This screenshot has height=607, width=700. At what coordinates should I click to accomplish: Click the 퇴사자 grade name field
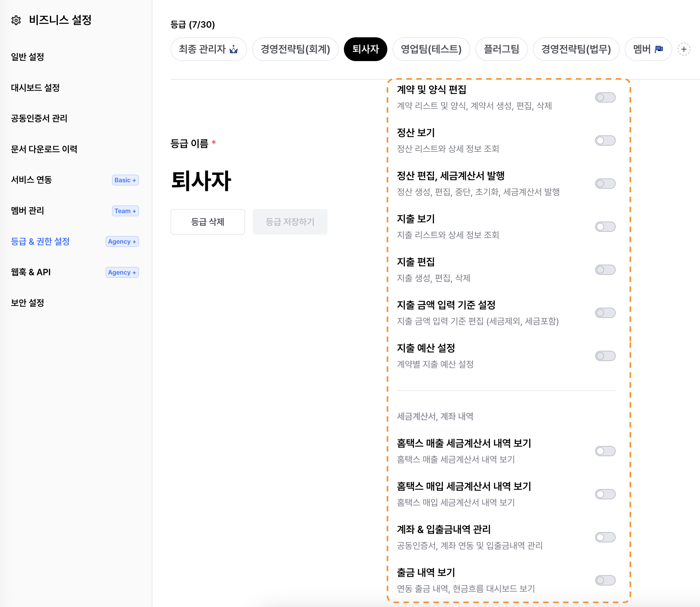[201, 181]
